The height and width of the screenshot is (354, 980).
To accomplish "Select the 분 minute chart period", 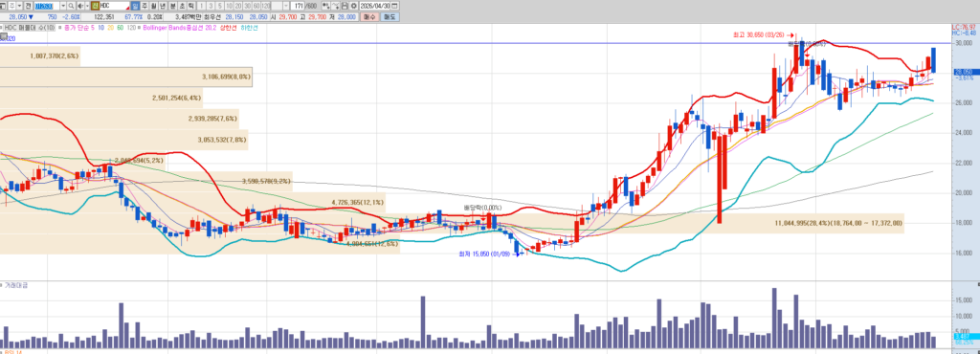I will point(172,6).
